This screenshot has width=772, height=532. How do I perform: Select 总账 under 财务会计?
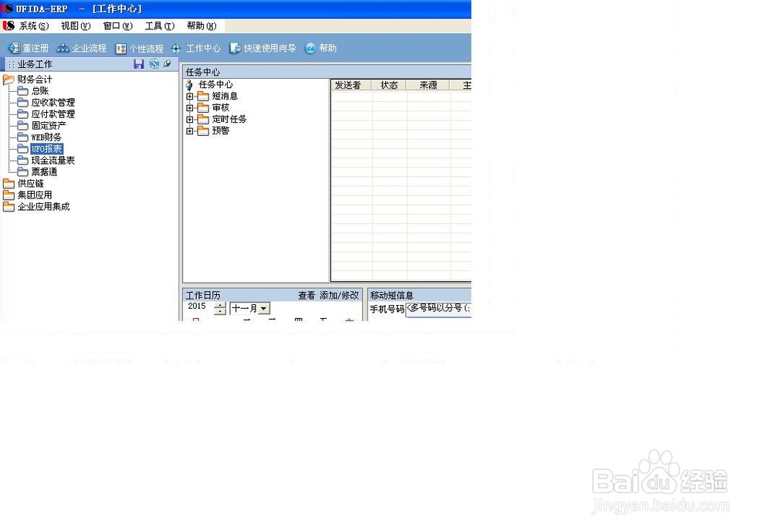pyautogui.click(x=40, y=90)
